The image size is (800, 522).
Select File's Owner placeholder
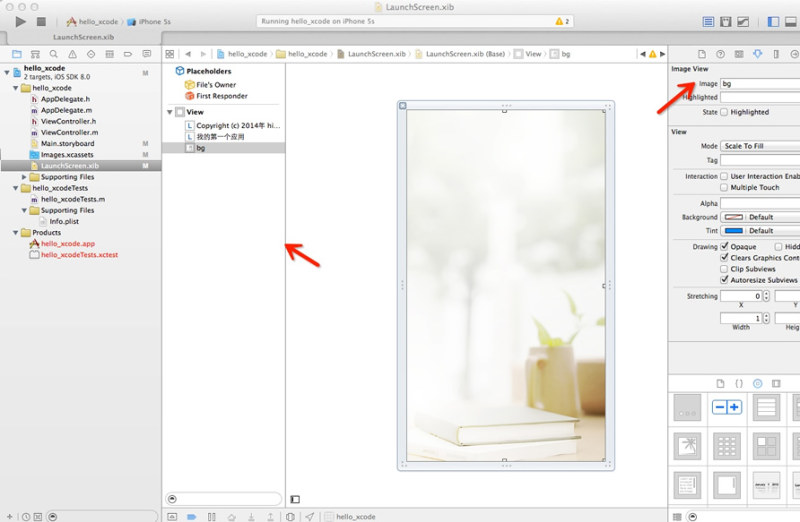click(x=216, y=85)
